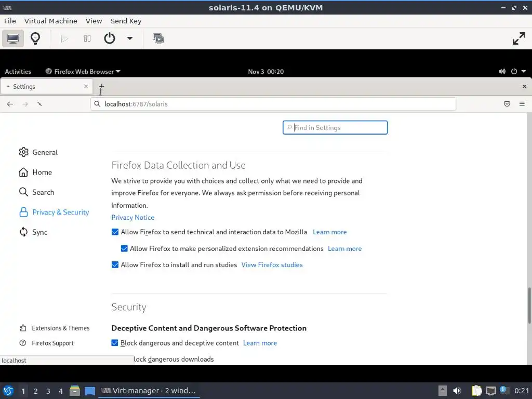Open Firefox Support
This screenshot has height=399, width=532.
click(x=46, y=343)
